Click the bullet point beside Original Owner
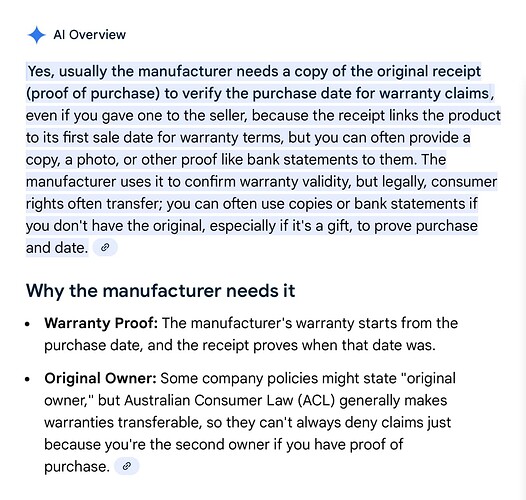 coord(28,379)
